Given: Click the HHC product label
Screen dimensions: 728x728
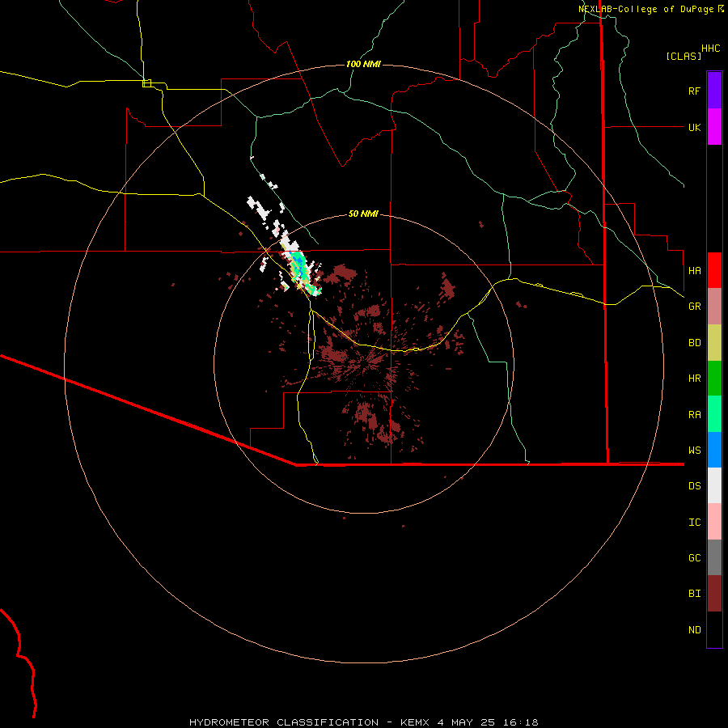Looking at the screenshot, I should pyautogui.click(x=711, y=49).
